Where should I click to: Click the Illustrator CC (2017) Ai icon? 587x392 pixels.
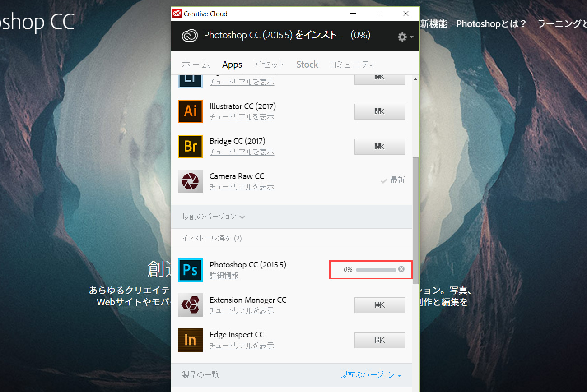point(190,111)
